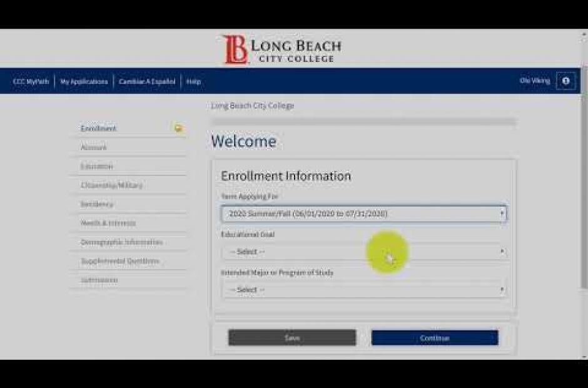Click the page vertical scrollbar
588x388 pixels.
584,176
